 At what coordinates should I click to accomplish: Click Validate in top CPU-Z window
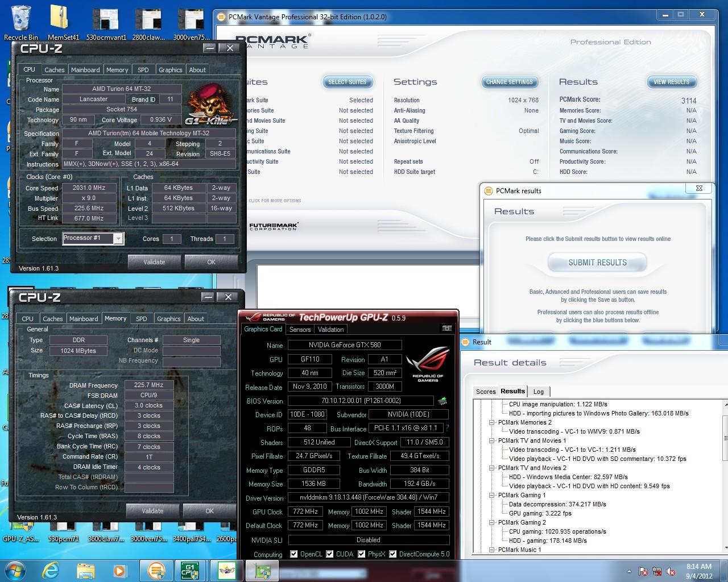pos(154,262)
